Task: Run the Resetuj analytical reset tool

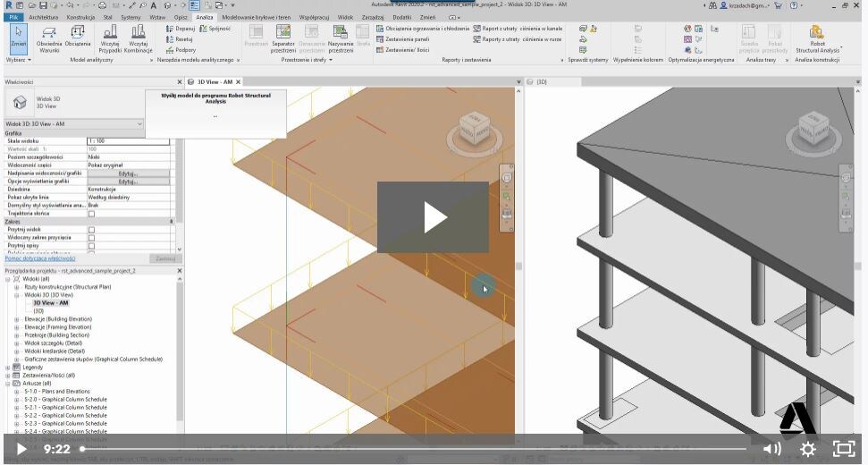Action: [x=180, y=39]
